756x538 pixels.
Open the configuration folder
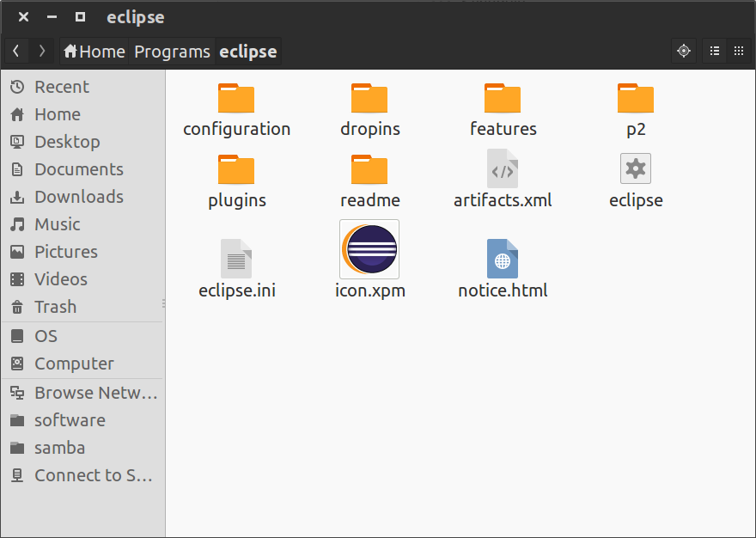236,107
